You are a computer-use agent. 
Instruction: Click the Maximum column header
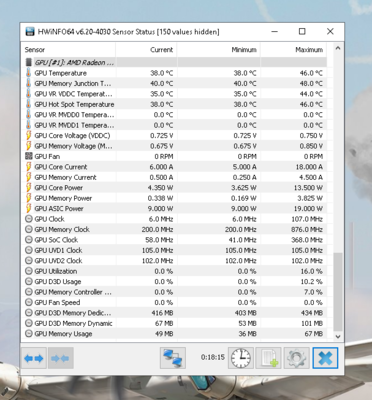(293, 50)
